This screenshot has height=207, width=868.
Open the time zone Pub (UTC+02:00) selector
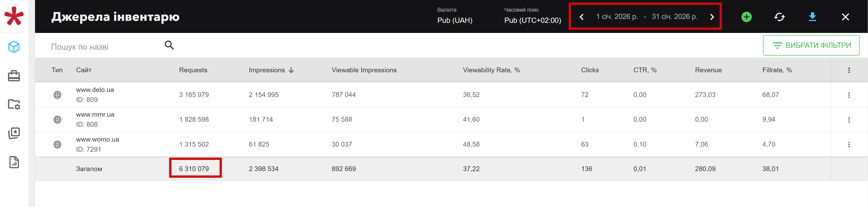tap(532, 20)
